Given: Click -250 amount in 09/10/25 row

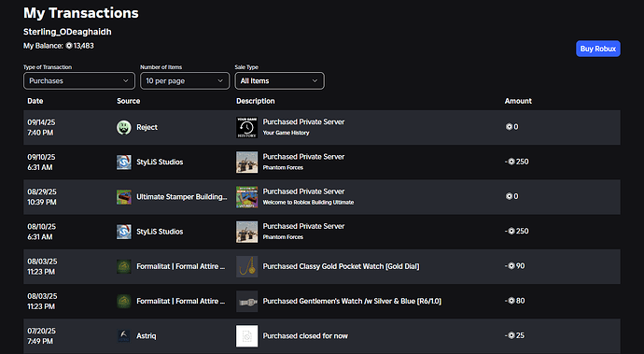Looking at the screenshot, I should pos(517,162).
